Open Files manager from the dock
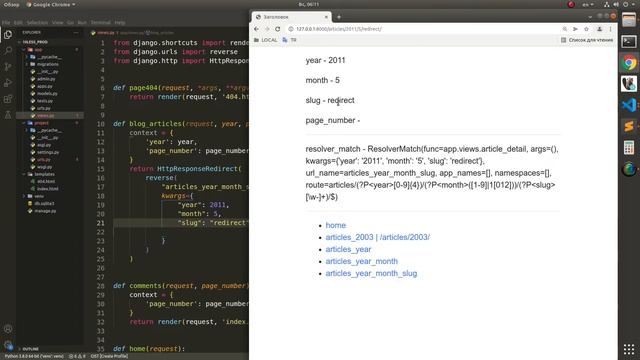The image size is (640, 360). [629, 20]
